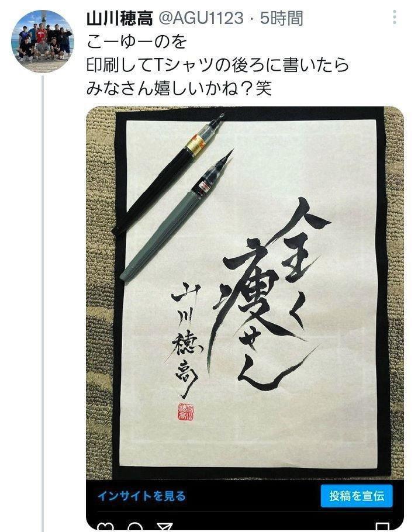The height and width of the screenshot is (532, 418).
Task: Tap the bookmark save icon at bottom right
Action: coord(382,528)
